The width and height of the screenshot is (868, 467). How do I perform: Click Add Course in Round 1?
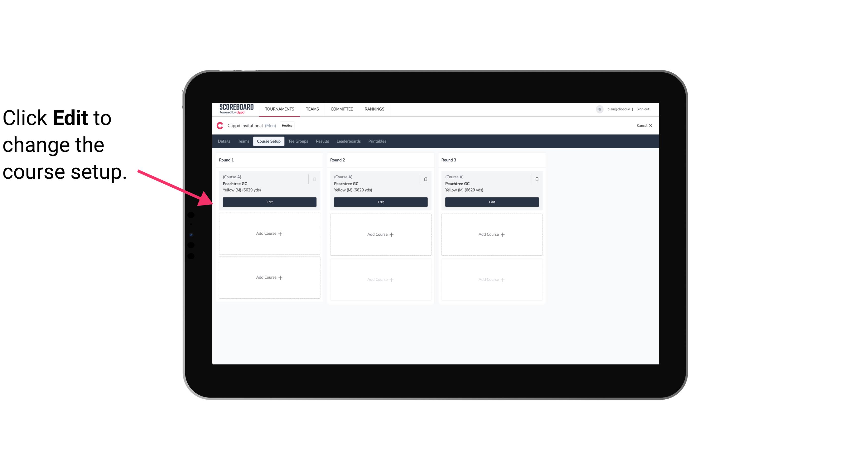tap(269, 234)
